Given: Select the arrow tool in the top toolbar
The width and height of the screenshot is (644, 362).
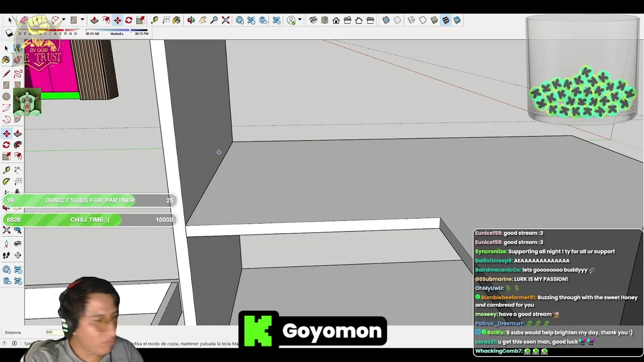Looking at the screenshot, I should pos(10,20).
